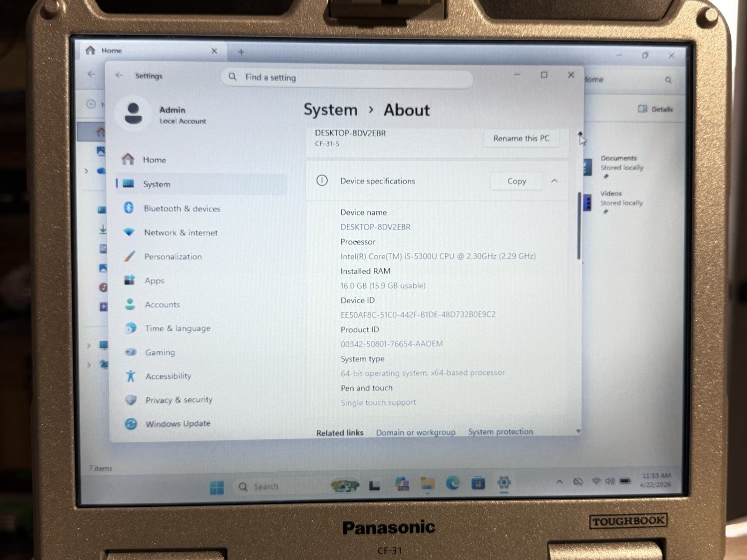Select System in Settings sidebar
The image size is (747, 560).
coord(201,184)
